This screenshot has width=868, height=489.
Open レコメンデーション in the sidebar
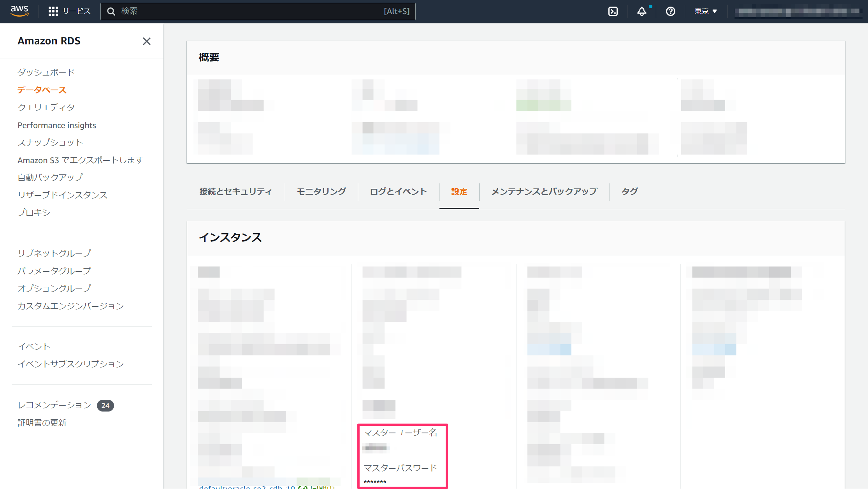click(54, 405)
